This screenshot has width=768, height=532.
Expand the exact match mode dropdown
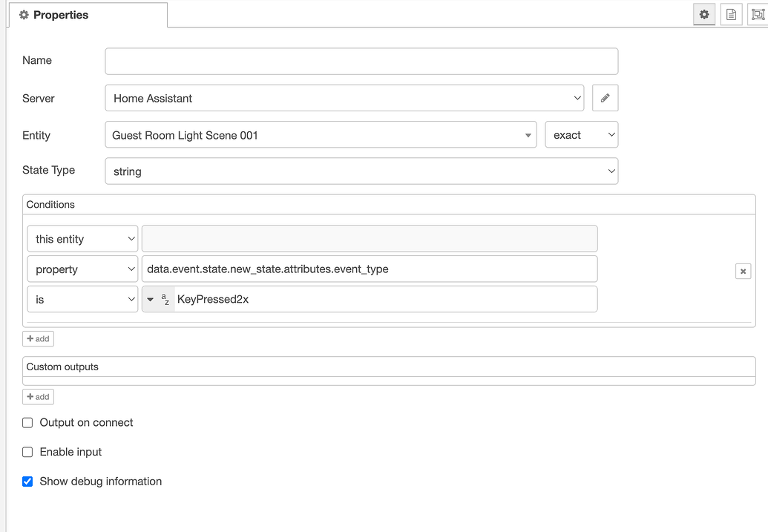coord(582,134)
